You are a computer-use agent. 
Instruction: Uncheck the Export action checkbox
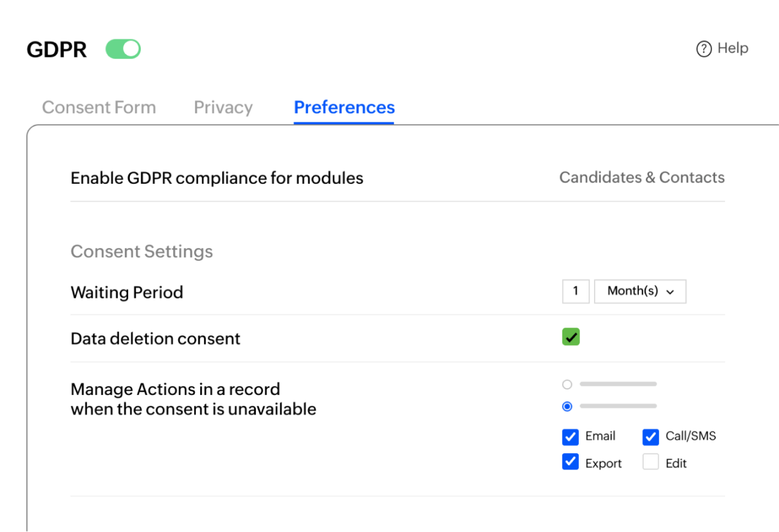point(570,462)
